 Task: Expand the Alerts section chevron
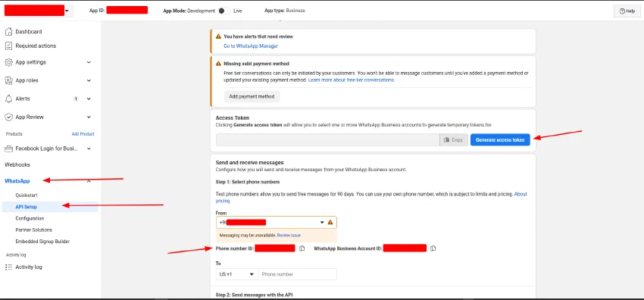[x=89, y=99]
